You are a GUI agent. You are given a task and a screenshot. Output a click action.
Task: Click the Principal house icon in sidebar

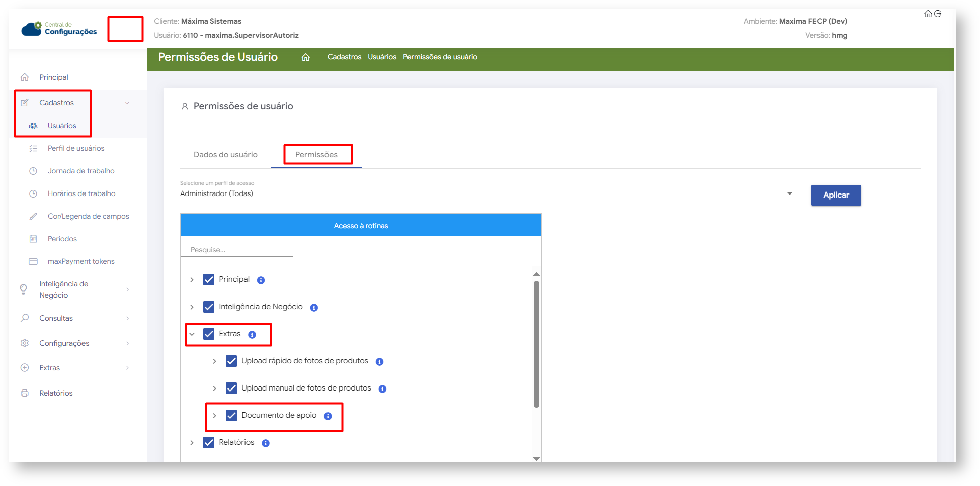tap(25, 77)
